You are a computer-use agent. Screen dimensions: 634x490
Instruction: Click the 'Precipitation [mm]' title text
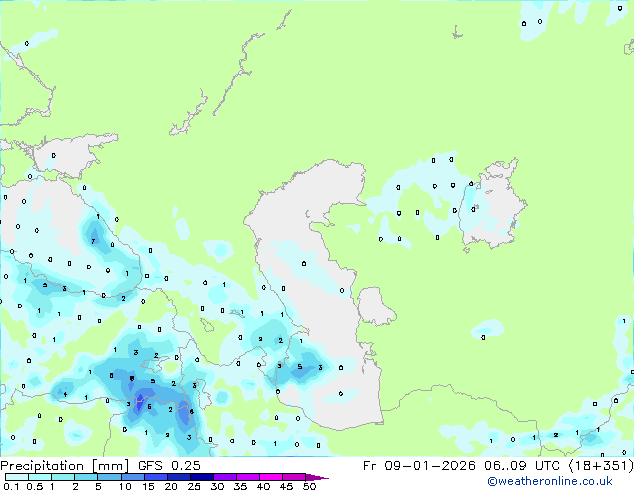click(65, 466)
